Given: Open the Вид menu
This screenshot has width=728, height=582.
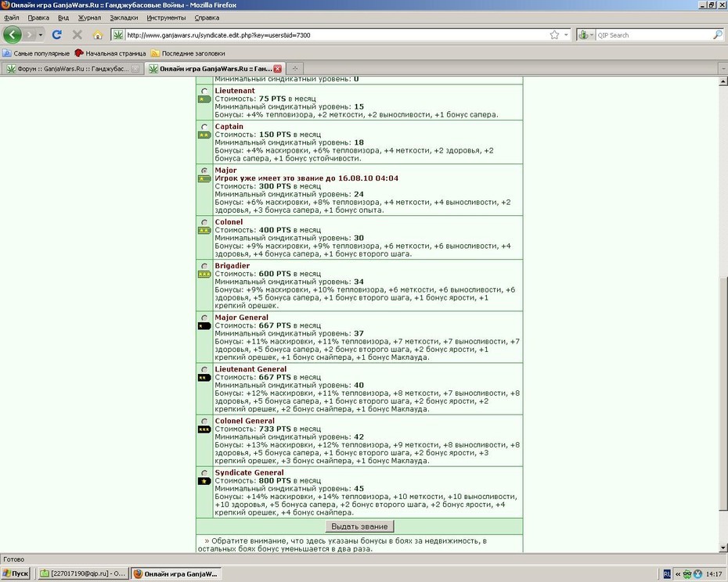Looking at the screenshot, I should tap(63, 18).
